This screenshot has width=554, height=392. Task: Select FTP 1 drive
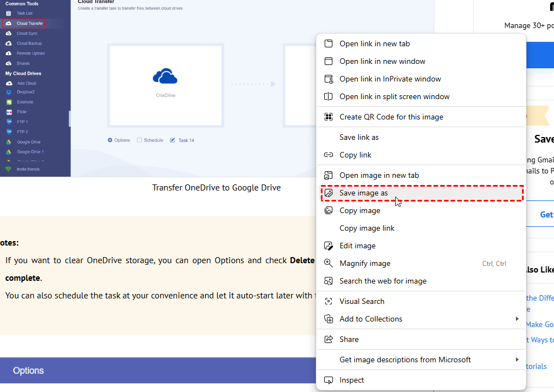point(22,122)
